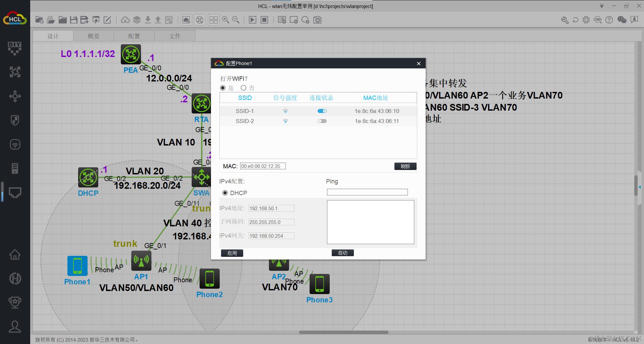This screenshot has width=644, height=344.
Task: Switch to the 文件 tab
Action: click(x=175, y=36)
